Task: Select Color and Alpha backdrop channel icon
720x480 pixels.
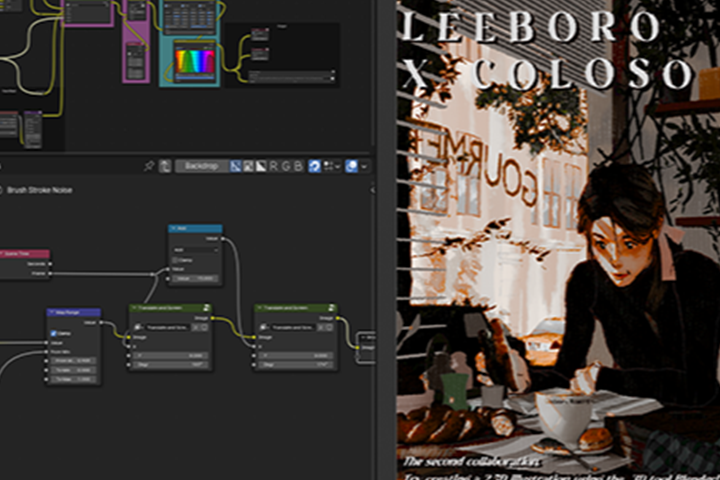Action: coord(236,166)
